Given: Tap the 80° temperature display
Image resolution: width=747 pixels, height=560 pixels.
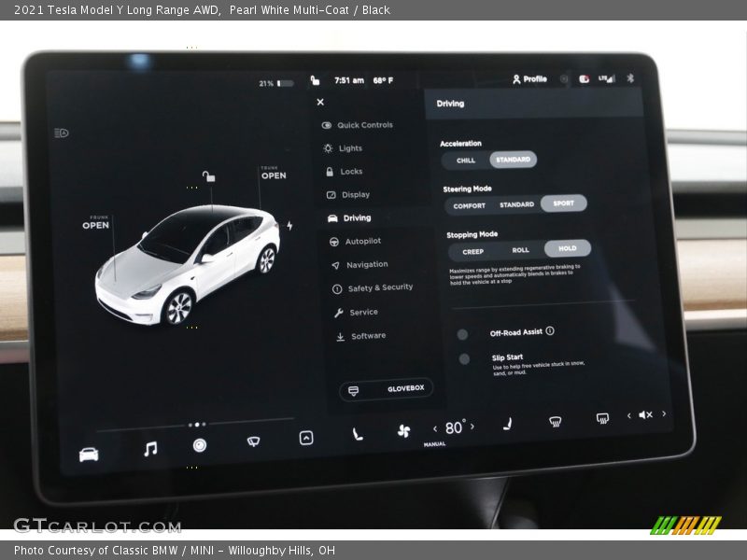Looking at the screenshot, I should [455, 427].
